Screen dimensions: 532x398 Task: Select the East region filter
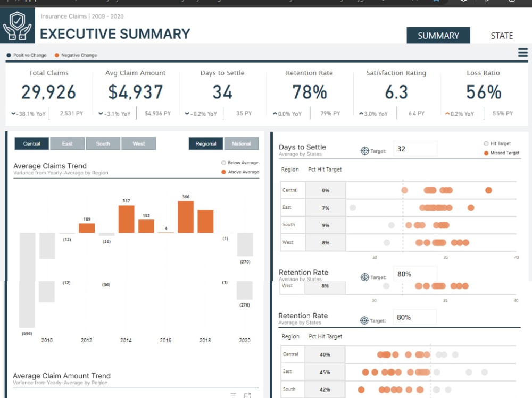tap(67, 143)
